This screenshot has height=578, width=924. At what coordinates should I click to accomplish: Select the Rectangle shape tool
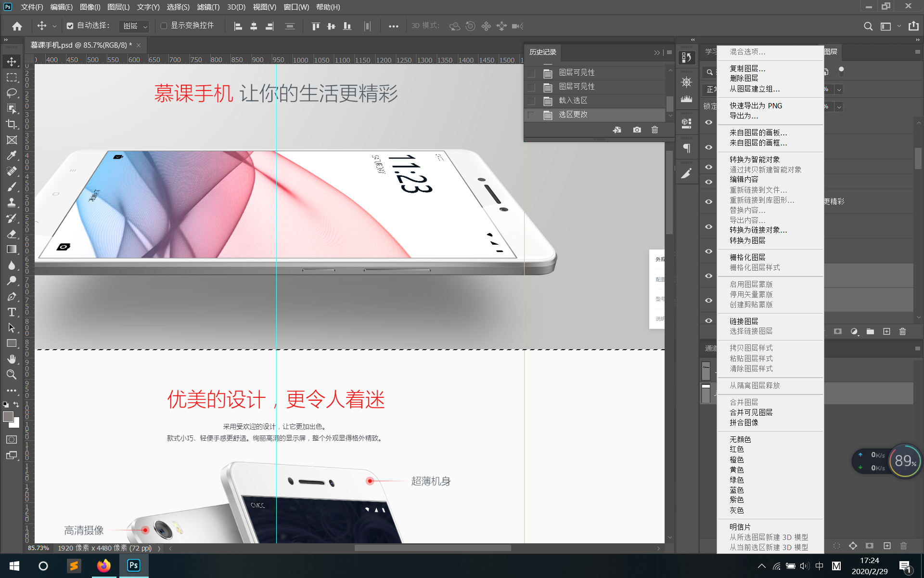12,343
